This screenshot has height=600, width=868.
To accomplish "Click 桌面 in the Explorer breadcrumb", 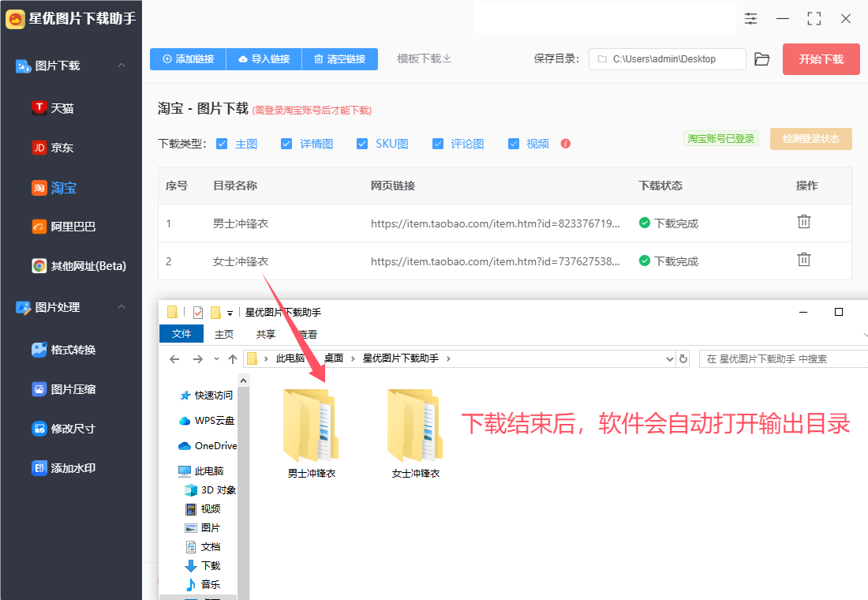I will (x=334, y=358).
